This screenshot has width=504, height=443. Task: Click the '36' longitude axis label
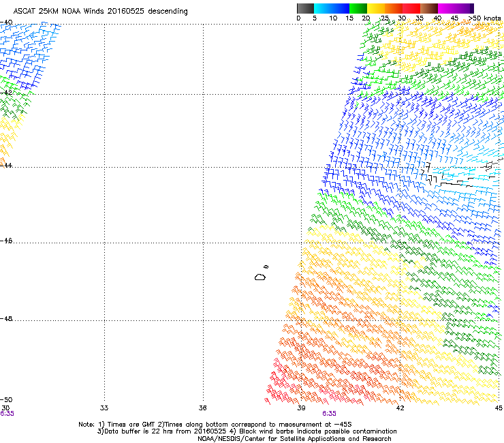click(202, 408)
